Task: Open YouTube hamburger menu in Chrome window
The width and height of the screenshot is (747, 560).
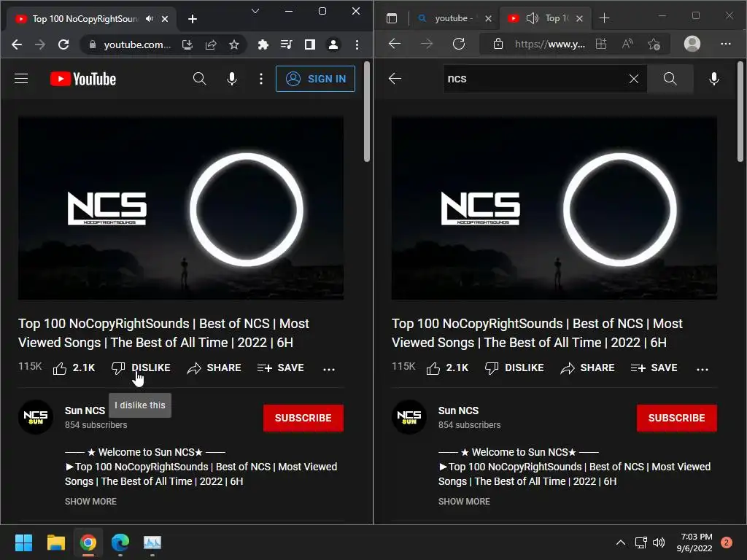Action: coord(21,79)
